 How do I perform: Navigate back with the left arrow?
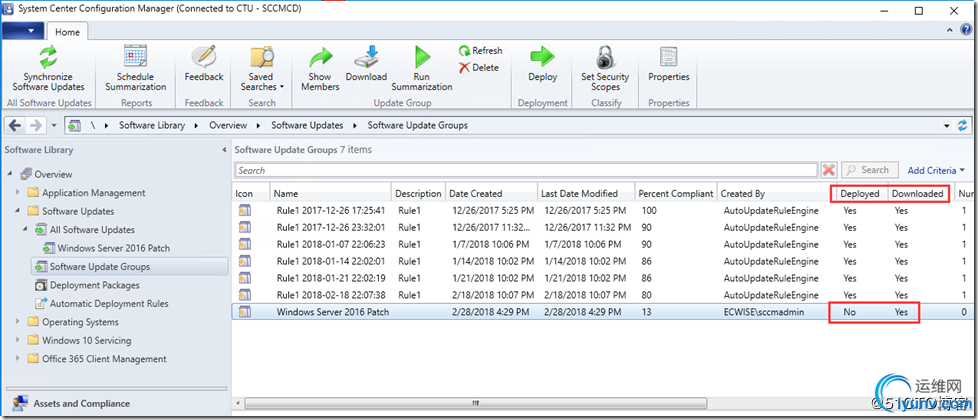[15, 125]
